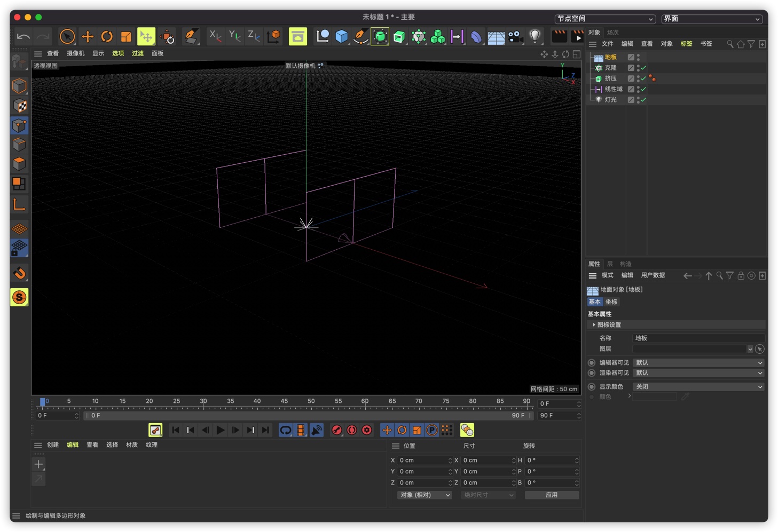The width and height of the screenshot is (778, 532).
Task: Select the Points mode icon
Action: tap(19, 125)
